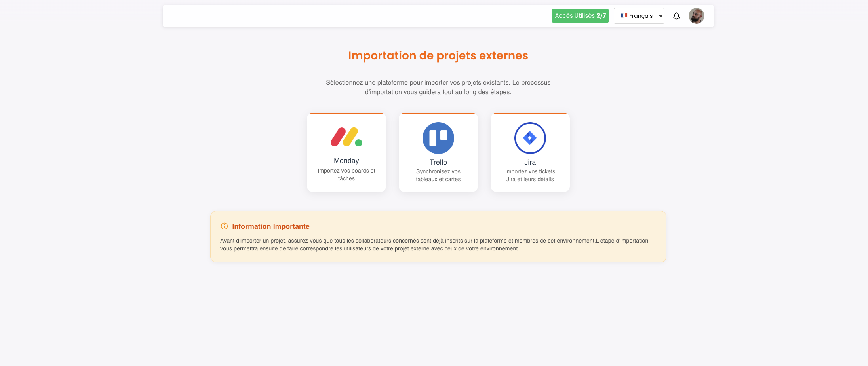
Task: Click the info icon beside Information Importante
Action: pyautogui.click(x=224, y=226)
